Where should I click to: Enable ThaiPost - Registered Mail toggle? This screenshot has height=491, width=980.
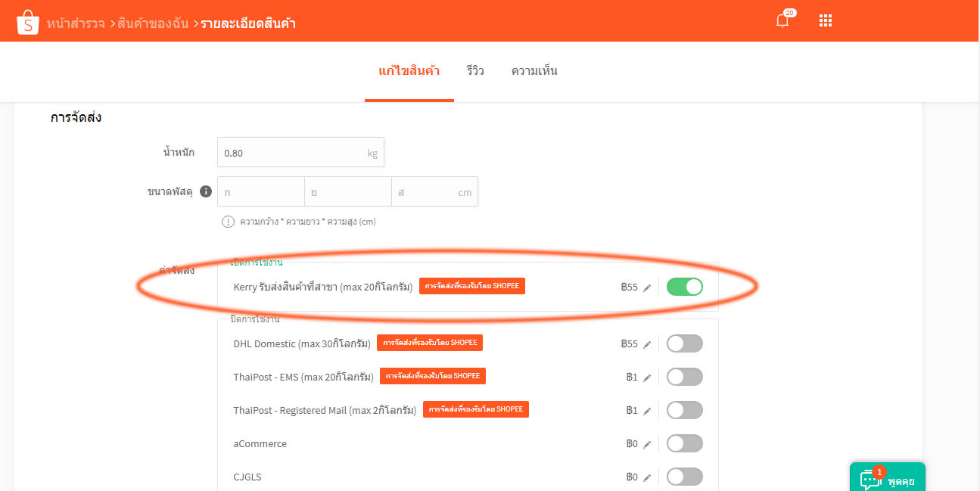tap(685, 410)
